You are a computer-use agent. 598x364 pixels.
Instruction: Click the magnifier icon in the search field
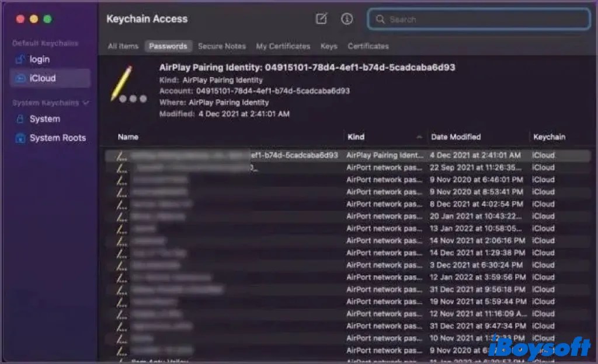tap(381, 19)
